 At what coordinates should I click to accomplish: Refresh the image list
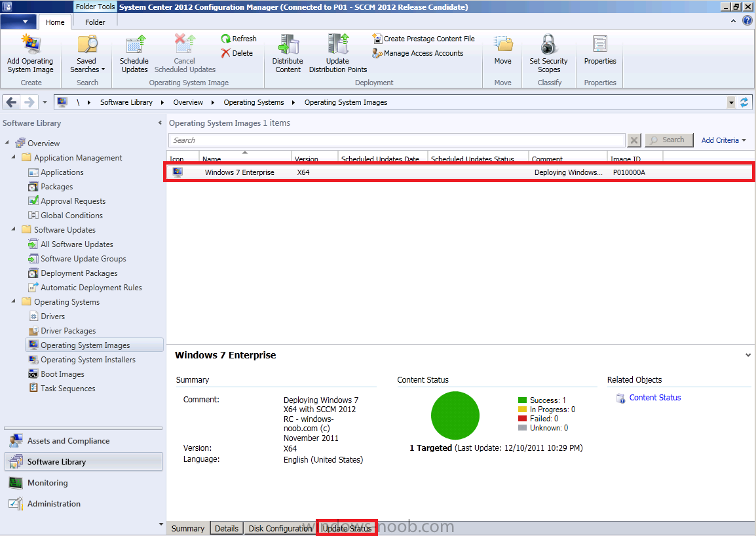point(238,39)
